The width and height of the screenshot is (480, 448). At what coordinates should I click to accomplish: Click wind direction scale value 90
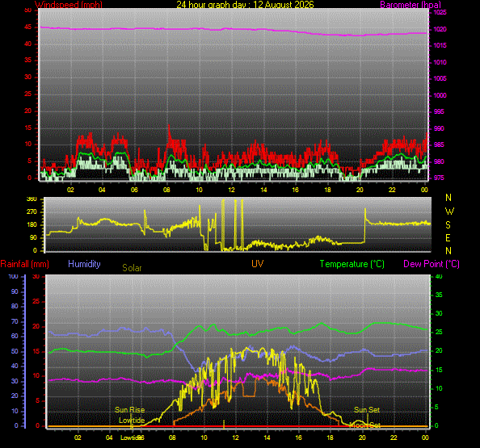pyautogui.click(x=33, y=237)
